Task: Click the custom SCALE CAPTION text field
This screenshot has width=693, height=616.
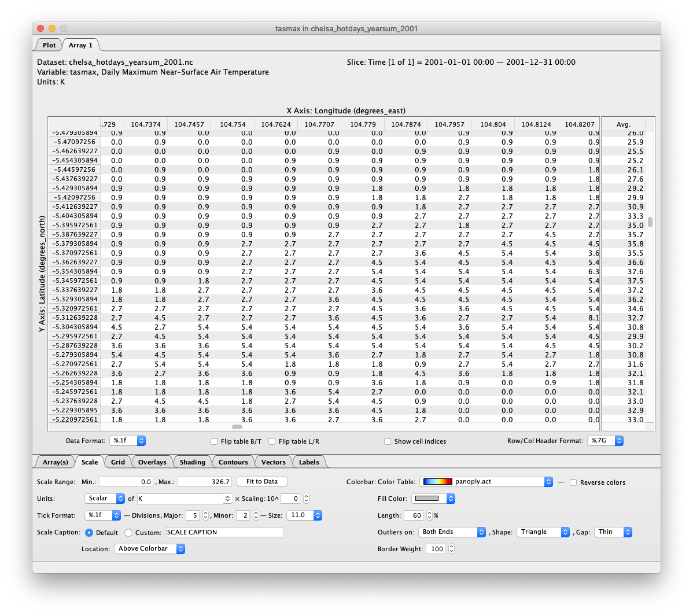Action: pos(225,532)
